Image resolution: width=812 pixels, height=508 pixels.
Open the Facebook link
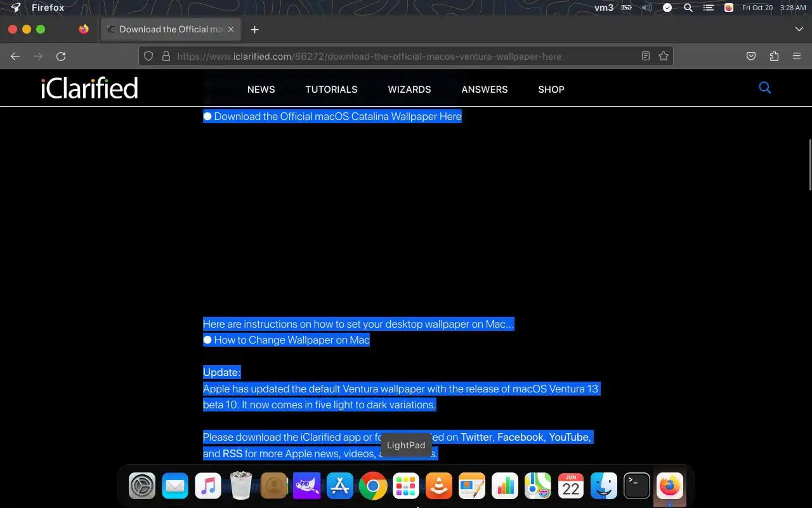coord(520,437)
